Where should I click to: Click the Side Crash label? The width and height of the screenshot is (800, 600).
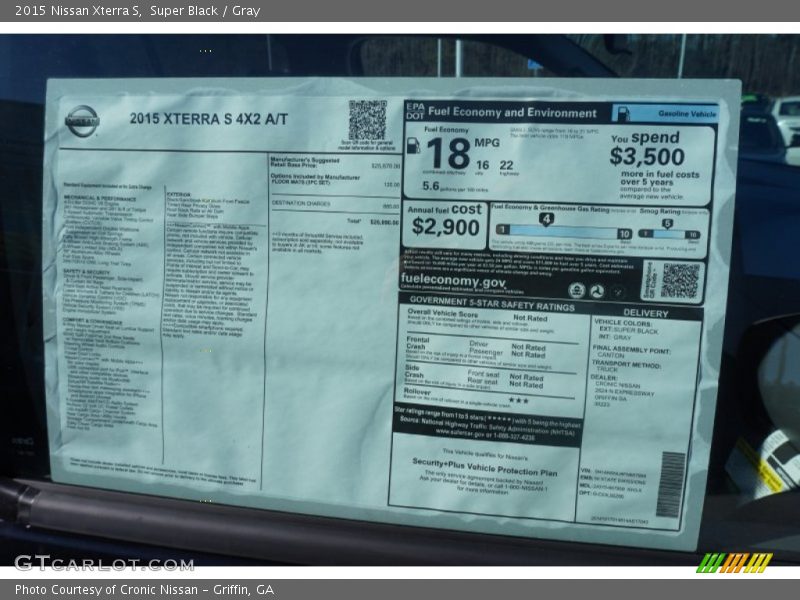tap(414, 371)
